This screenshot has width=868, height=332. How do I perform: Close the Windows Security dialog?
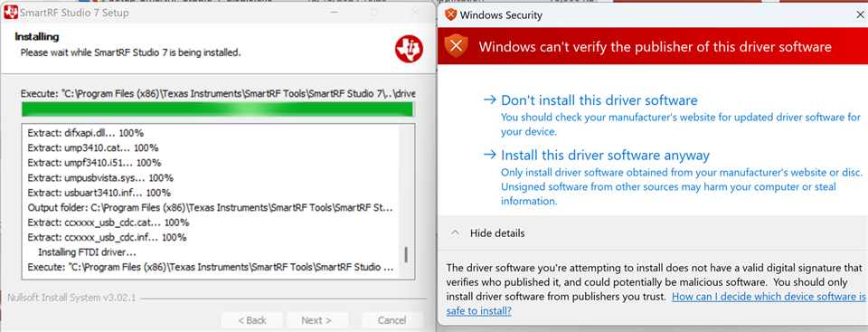[x=860, y=15]
